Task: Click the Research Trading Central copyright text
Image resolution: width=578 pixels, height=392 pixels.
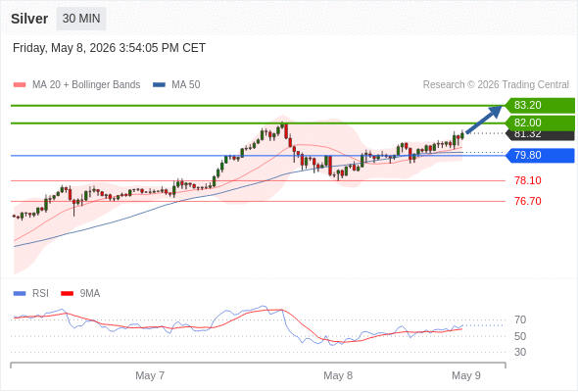Action: pyautogui.click(x=496, y=85)
